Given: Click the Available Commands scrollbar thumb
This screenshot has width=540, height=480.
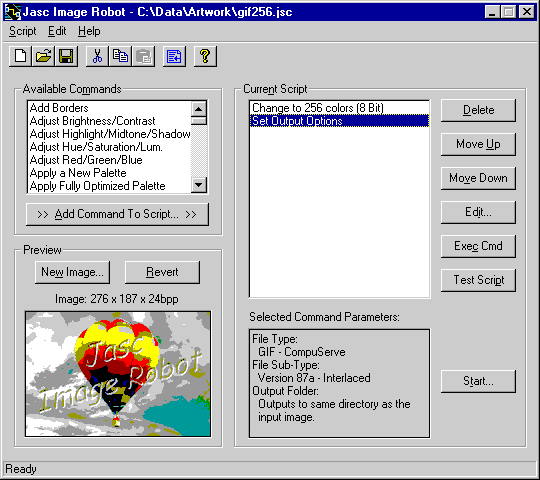Looking at the screenshot, I should pyautogui.click(x=198, y=121).
